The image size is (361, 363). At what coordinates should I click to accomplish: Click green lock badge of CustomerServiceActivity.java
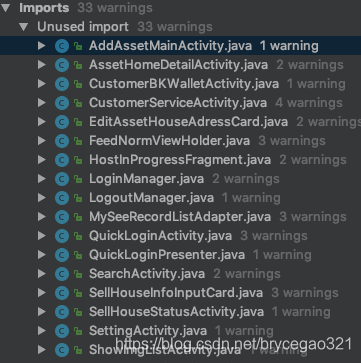coord(78,103)
